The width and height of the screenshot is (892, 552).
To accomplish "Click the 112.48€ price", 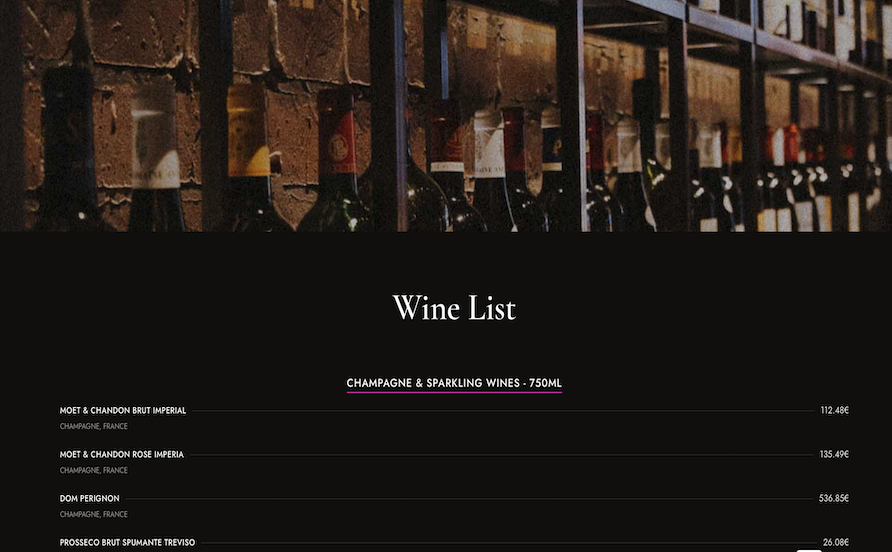I will click(835, 410).
